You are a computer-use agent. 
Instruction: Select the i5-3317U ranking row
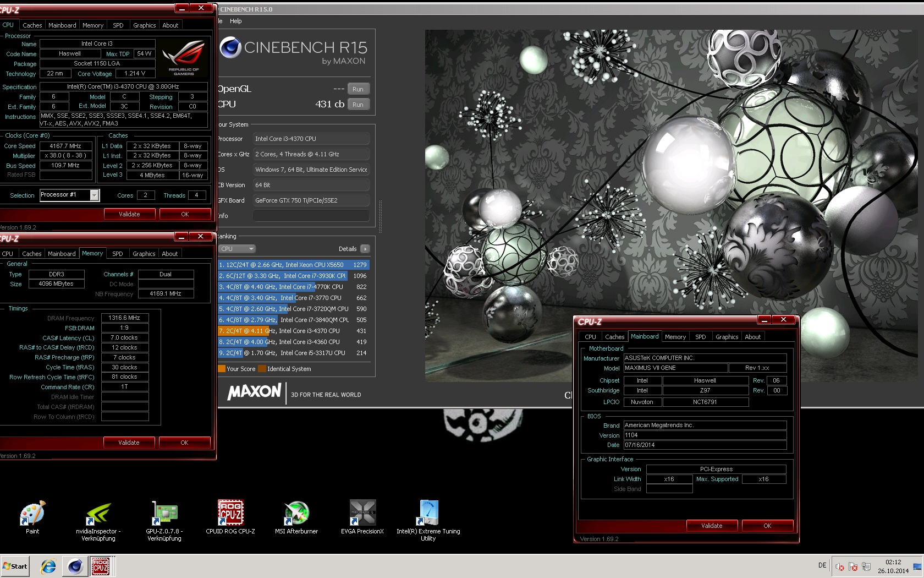click(x=293, y=353)
